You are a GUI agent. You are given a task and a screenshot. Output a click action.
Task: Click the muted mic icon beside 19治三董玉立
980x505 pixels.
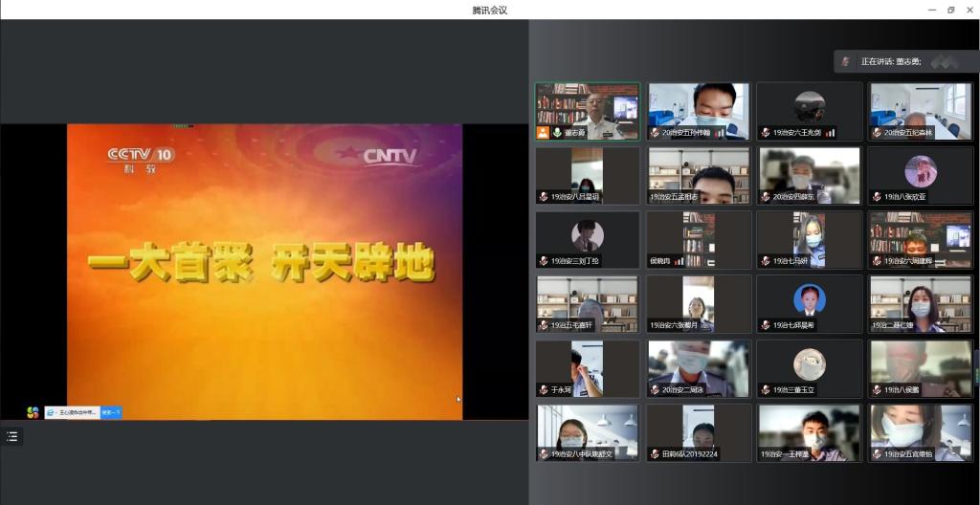(x=766, y=390)
